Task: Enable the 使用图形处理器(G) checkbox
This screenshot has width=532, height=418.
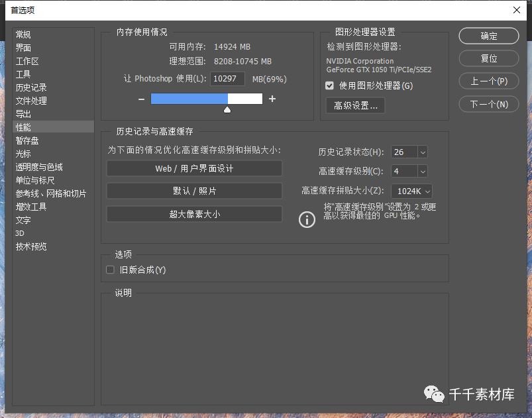Action: (329, 85)
